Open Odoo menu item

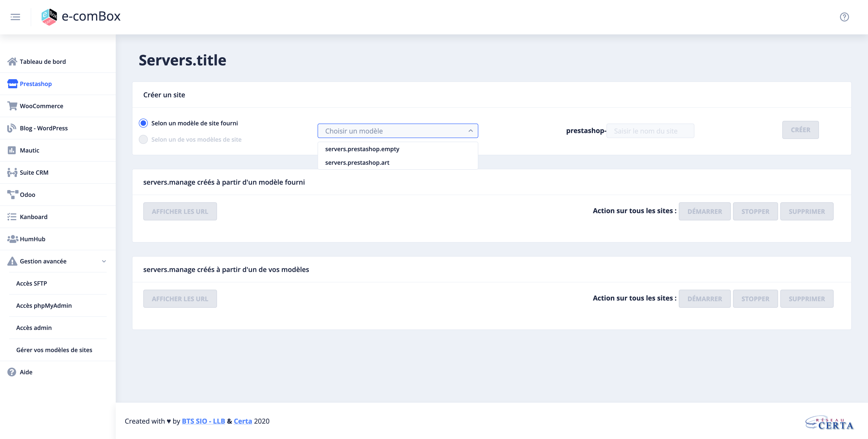58,195
